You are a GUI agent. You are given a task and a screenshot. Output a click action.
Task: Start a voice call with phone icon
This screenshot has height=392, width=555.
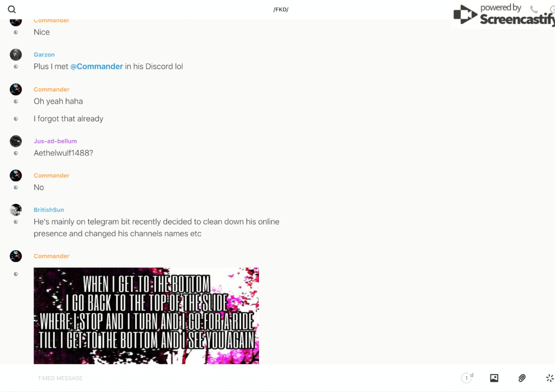(534, 10)
